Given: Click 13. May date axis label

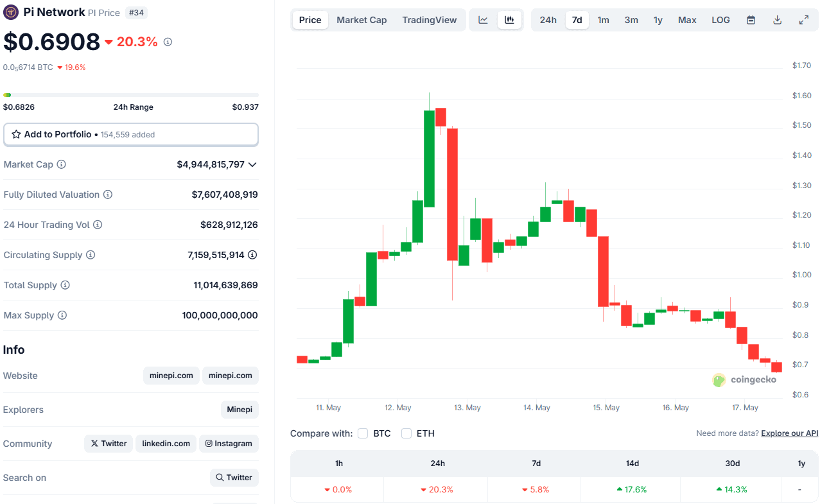Looking at the screenshot, I should [x=467, y=408].
